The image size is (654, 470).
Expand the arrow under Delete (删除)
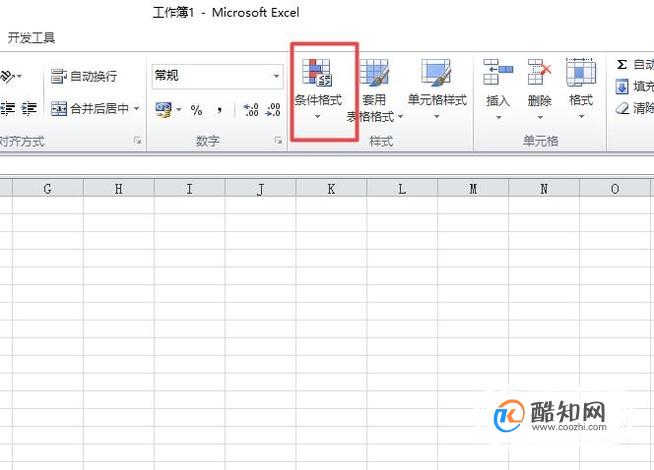coord(540,118)
